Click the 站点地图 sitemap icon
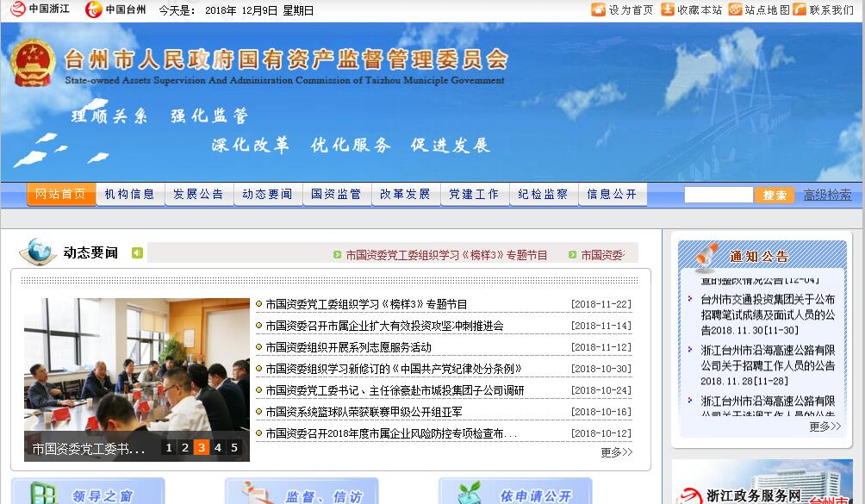 [x=735, y=9]
